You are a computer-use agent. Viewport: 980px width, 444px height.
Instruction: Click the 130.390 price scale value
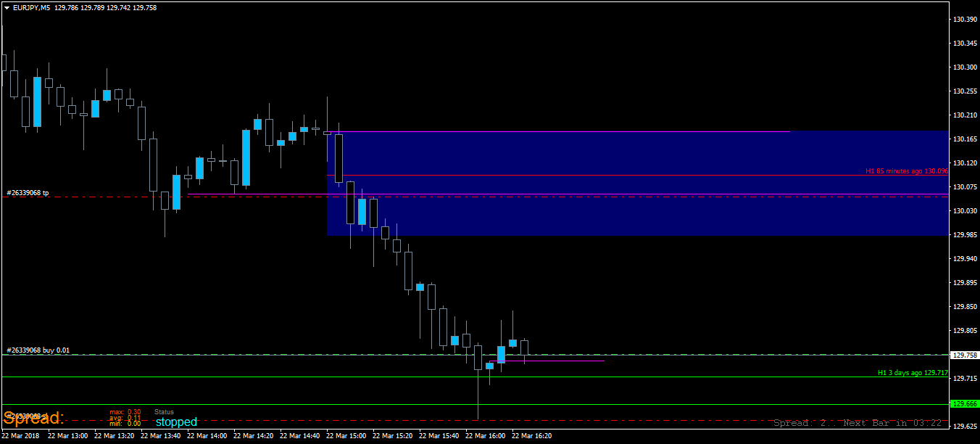964,20
